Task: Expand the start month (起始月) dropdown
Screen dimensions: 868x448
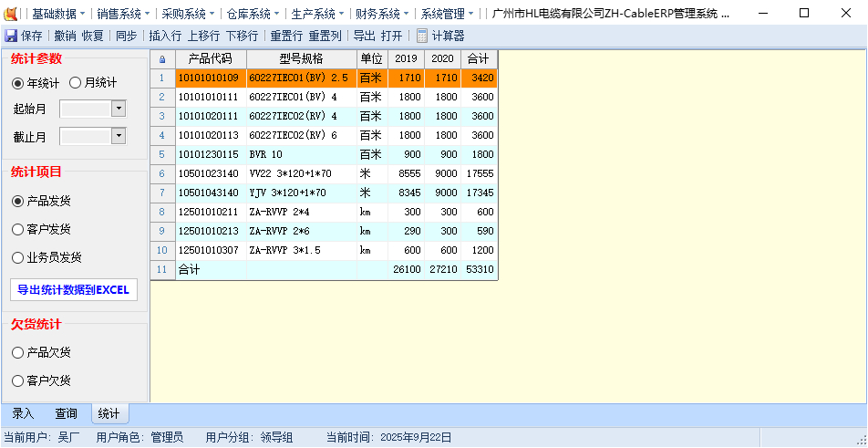Action: point(119,109)
